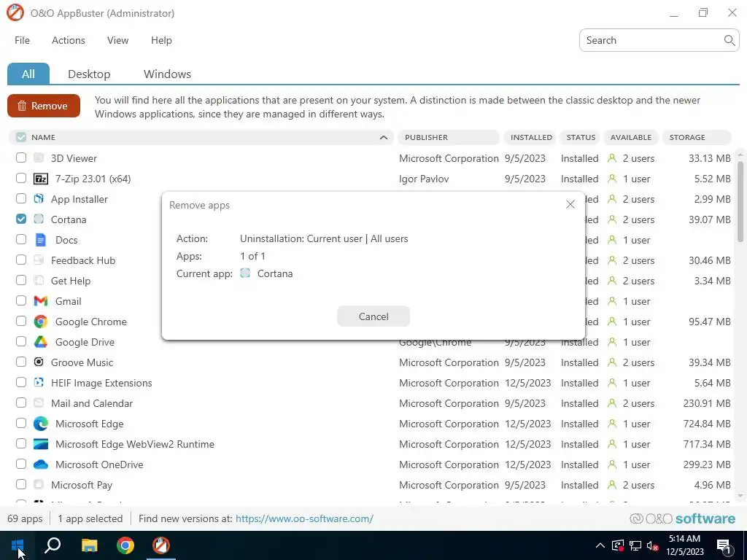The width and height of the screenshot is (747, 560).
Task: Show hidden tray icons
Action: coord(600,545)
